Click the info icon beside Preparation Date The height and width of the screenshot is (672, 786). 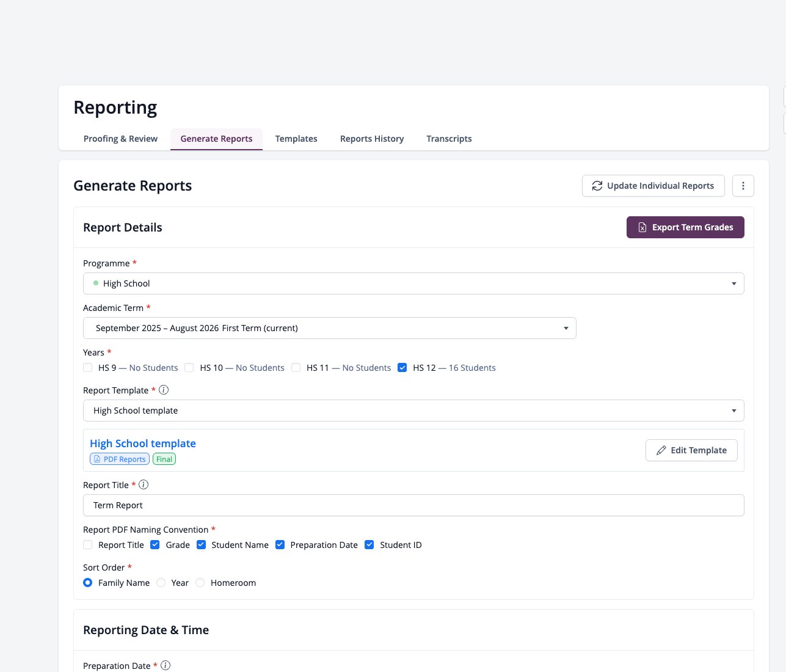166,665
